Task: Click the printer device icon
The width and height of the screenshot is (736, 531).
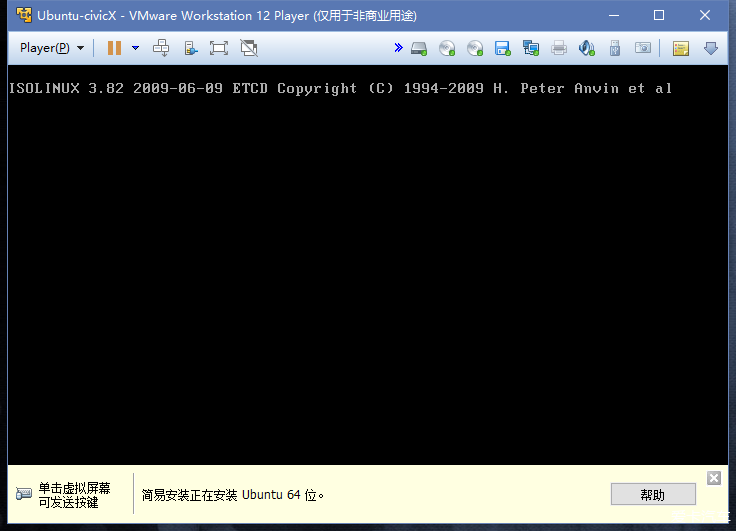Action: pyautogui.click(x=559, y=48)
